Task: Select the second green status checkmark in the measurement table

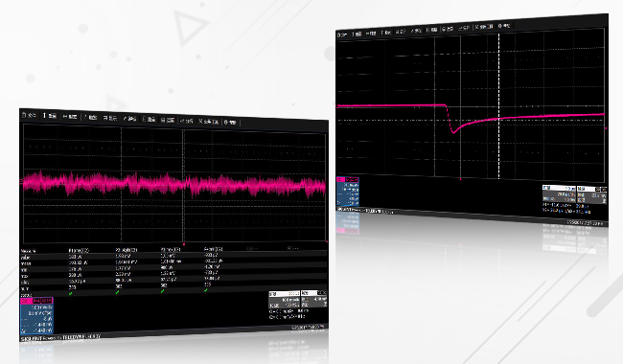Action: (x=117, y=292)
